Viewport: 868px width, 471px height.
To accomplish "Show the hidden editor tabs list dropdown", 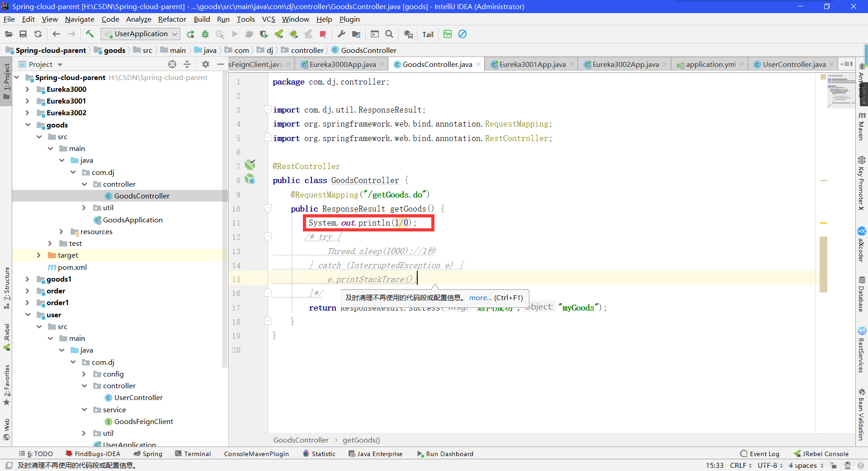I will coord(846,64).
